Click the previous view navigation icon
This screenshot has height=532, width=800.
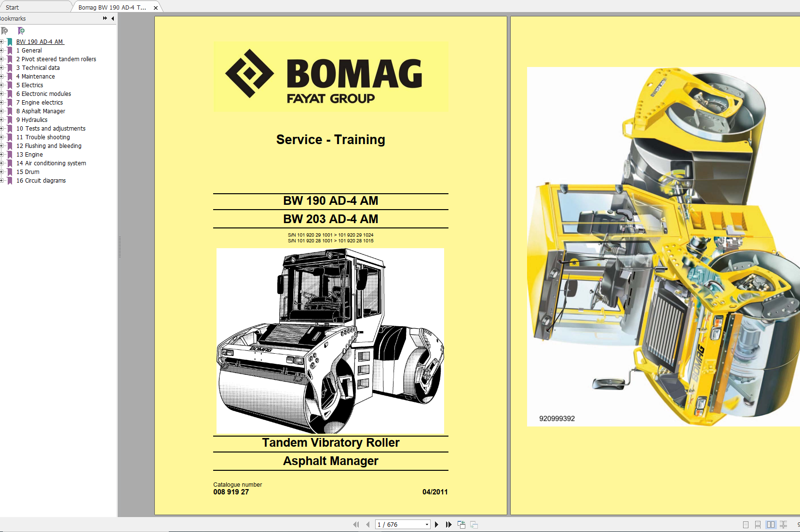click(461, 524)
